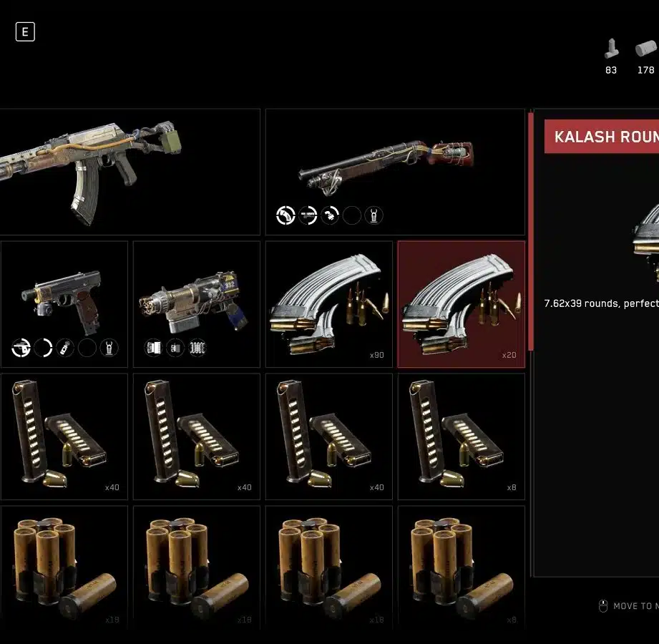Select the first x40 pistol magazine stack
The width and height of the screenshot is (659, 644).
pyautogui.click(x=64, y=436)
